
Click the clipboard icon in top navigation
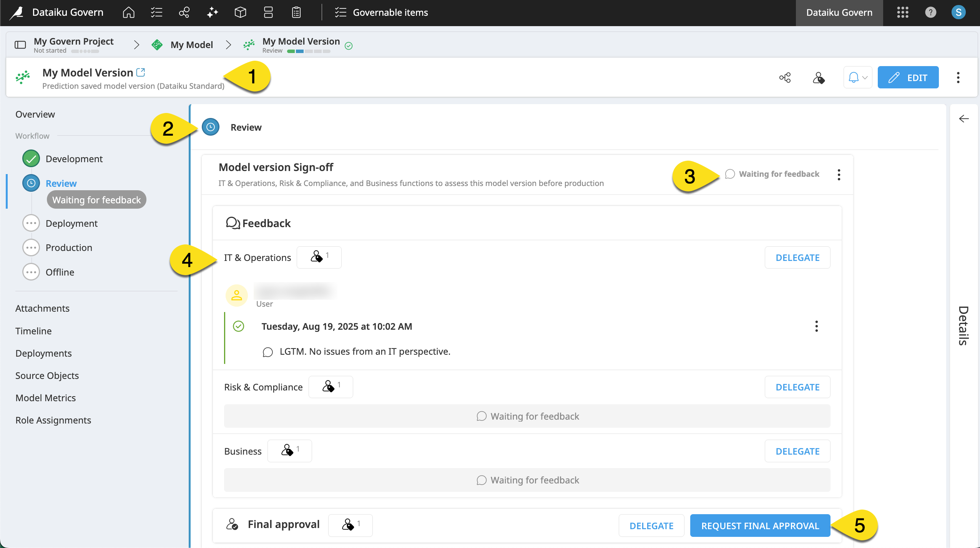click(x=296, y=12)
